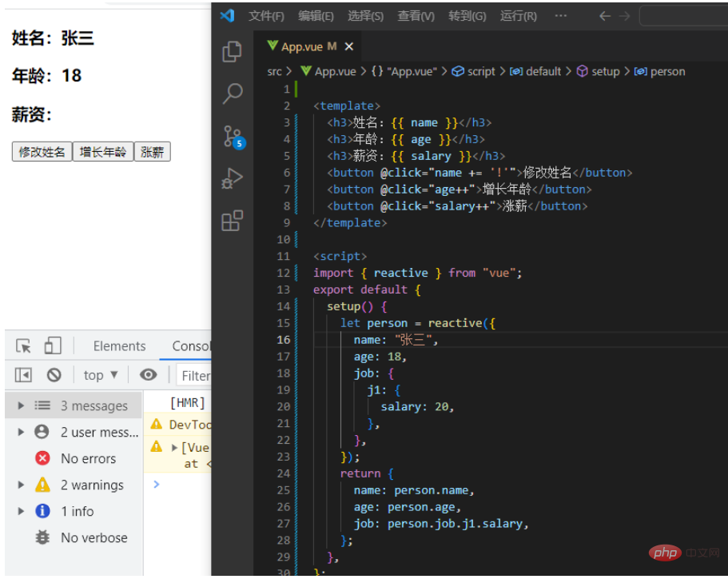
Task: Click the person breadcrumb
Action: [x=660, y=71]
